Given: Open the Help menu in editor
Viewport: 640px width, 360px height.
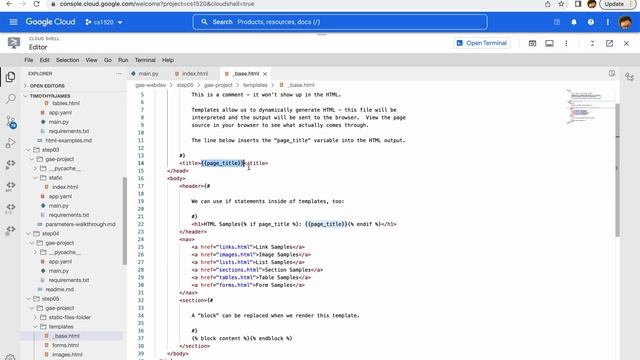Looking at the screenshot, I should (x=168, y=60).
